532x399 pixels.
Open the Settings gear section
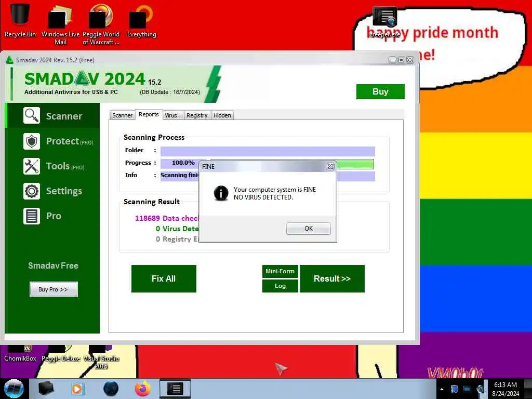point(52,191)
